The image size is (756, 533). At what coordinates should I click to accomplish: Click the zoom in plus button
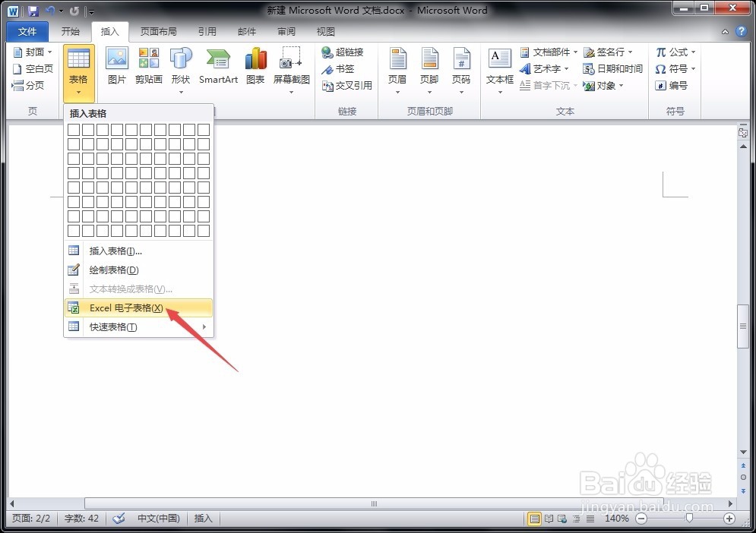point(729,519)
